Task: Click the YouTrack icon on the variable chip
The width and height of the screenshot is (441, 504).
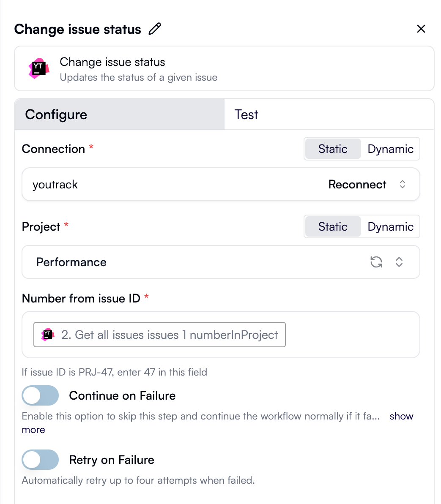Action: coord(48,334)
